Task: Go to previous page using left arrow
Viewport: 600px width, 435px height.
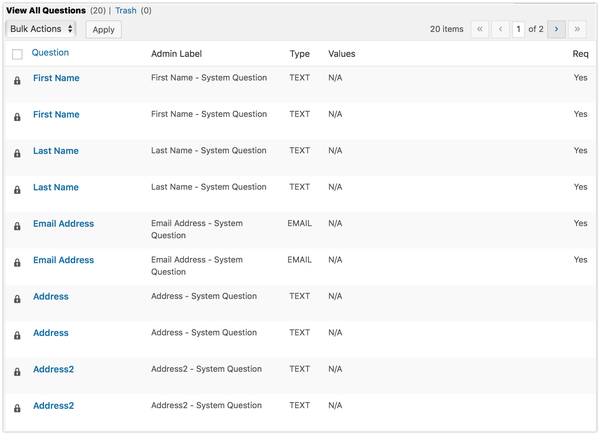Action: coord(500,29)
